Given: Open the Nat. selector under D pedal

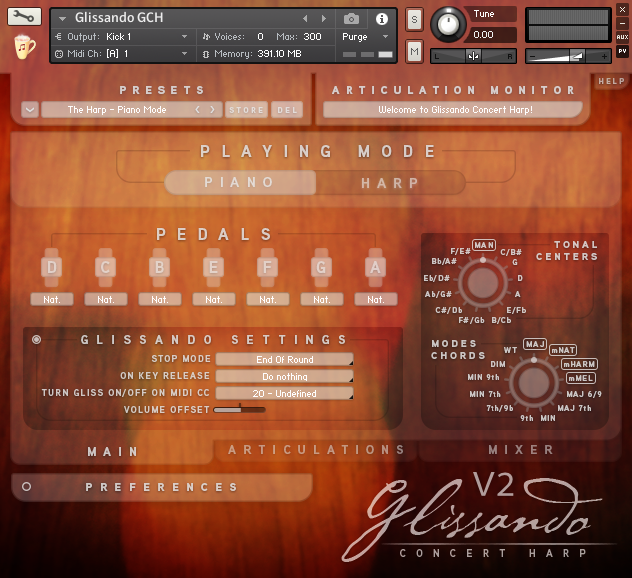Looking at the screenshot, I should [x=52, y=299].
